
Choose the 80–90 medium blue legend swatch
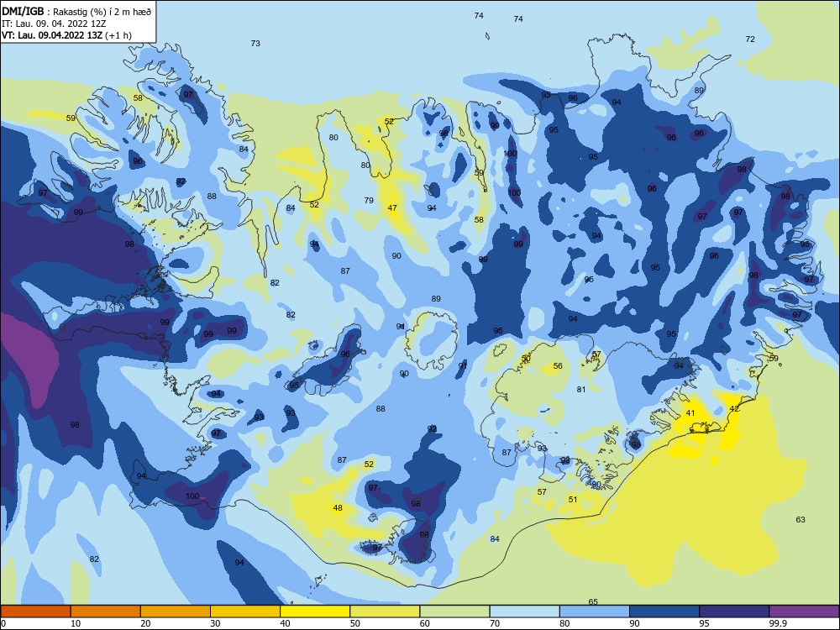(595, 612)
